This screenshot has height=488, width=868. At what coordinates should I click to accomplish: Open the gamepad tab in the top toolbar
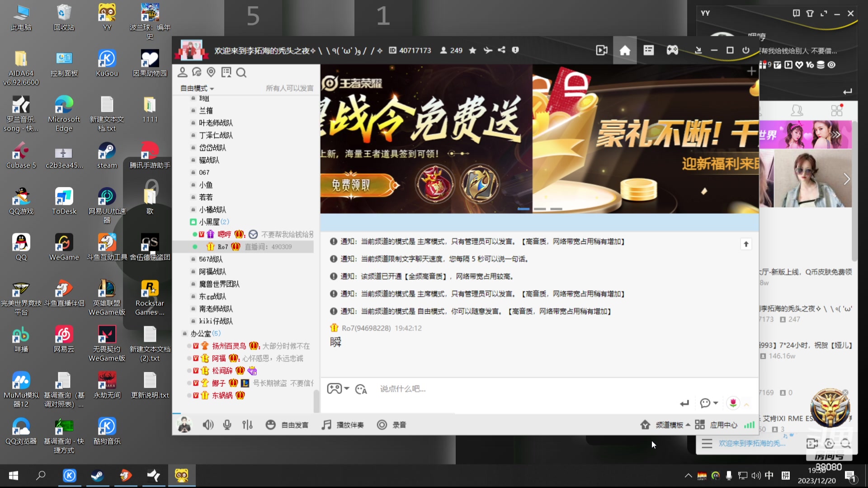673,50
